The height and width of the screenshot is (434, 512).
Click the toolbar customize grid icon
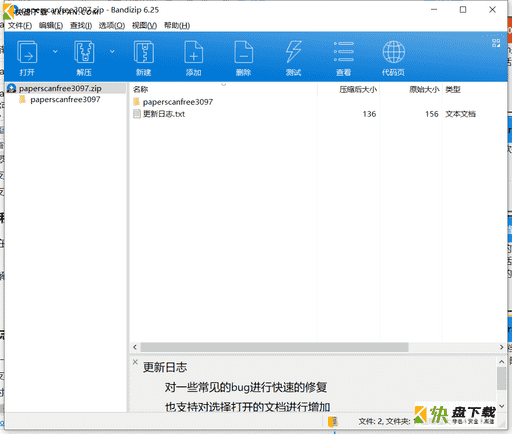(x=496, y=43)
